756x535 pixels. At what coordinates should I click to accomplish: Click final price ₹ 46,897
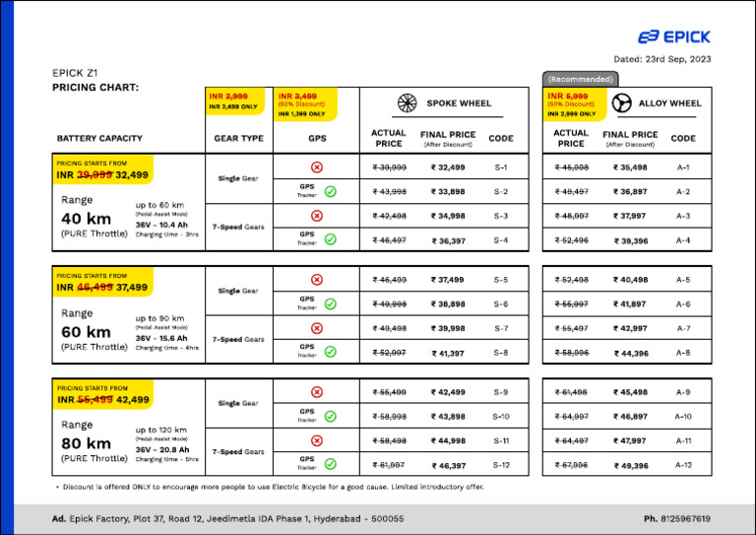pos(630,417)
